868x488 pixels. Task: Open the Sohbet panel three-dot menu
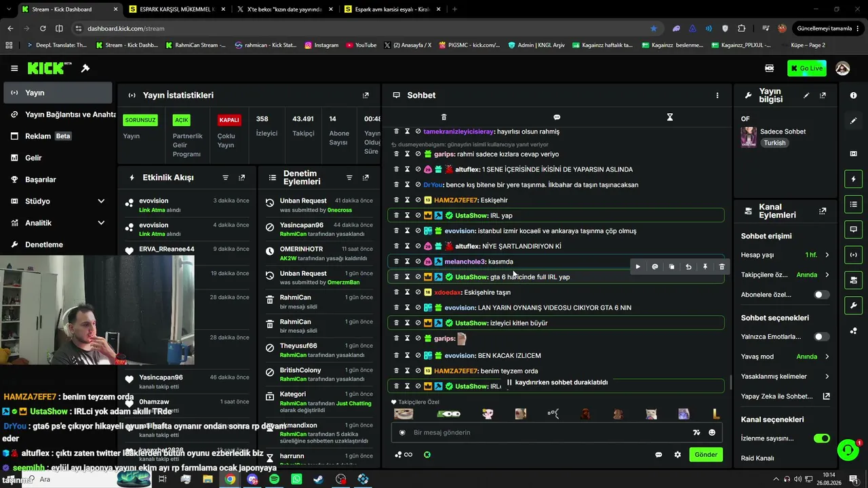[x=717, y=96]
